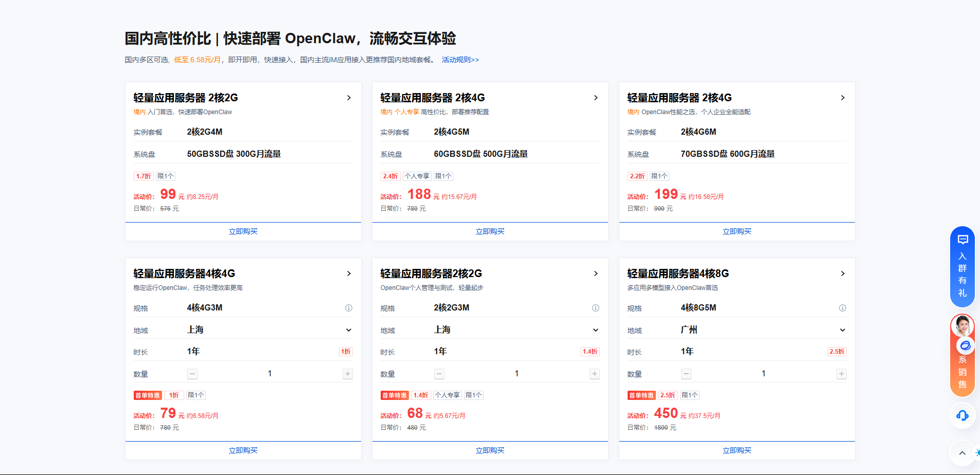This screenshot has width=980, height=475.
Task: Click quantity field showing 1 on 2核2G card
Action: [x=516, y=373]
